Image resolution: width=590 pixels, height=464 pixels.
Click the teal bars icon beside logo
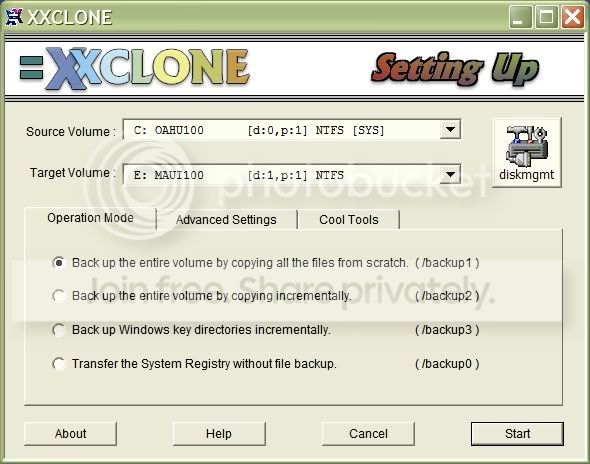tap(31, 68)
